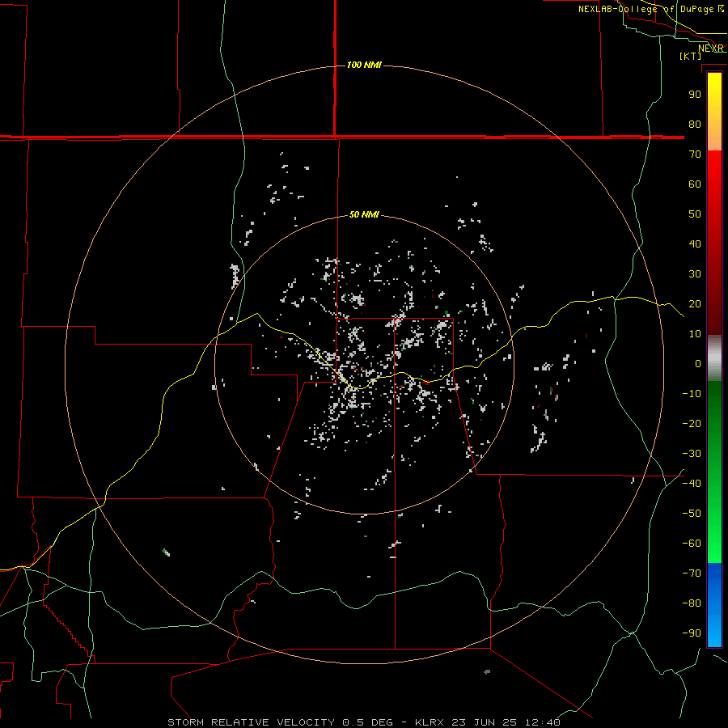Click the 12:40 timestamp in footer
This screenshot has height=728, width=728.
coord(543,722)
